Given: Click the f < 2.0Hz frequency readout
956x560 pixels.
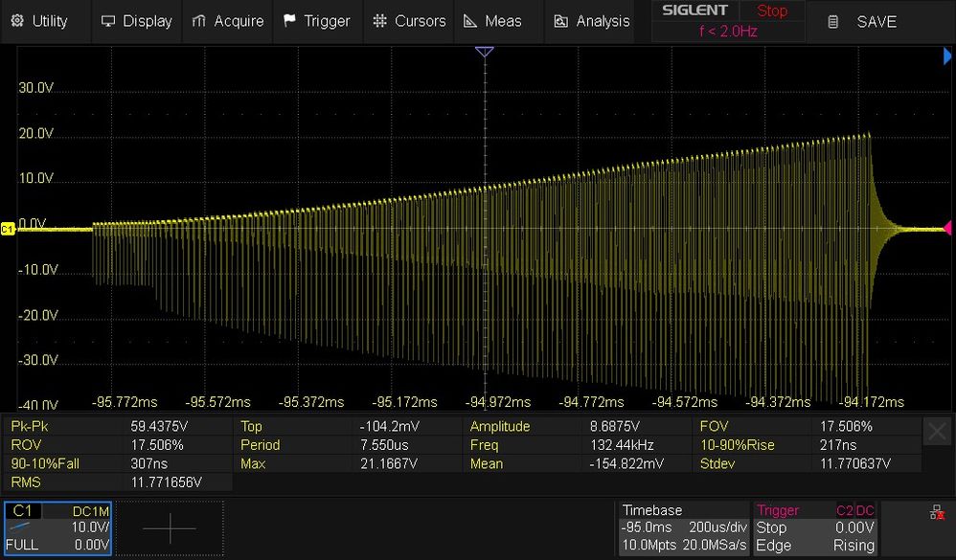Looking at the screenshot, I should point(728,31).
